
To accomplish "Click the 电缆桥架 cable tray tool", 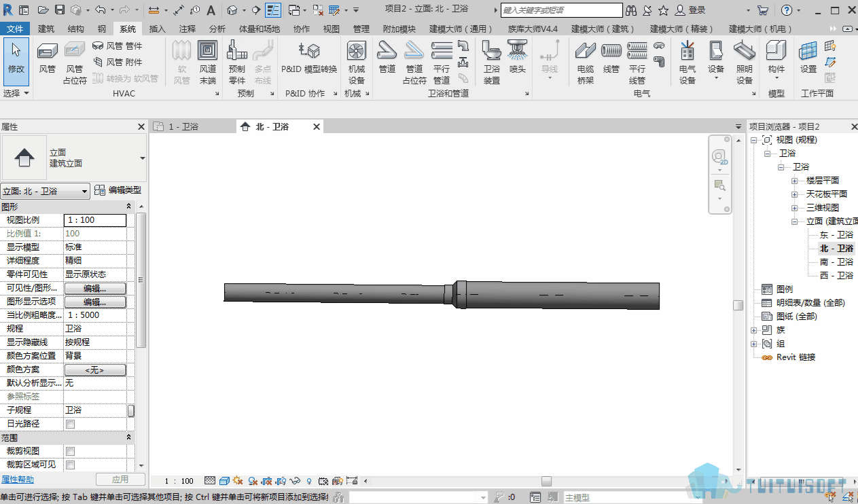I will tap(586, 61).
